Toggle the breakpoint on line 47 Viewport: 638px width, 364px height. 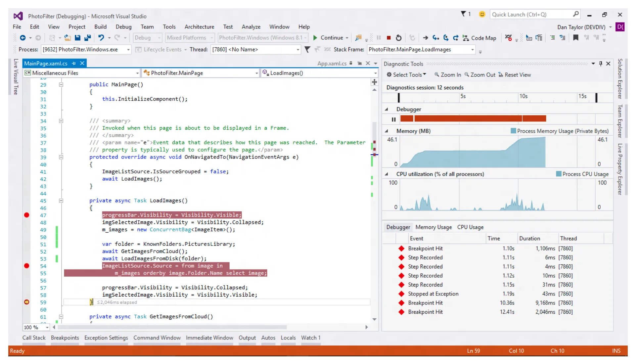point(27,215)
